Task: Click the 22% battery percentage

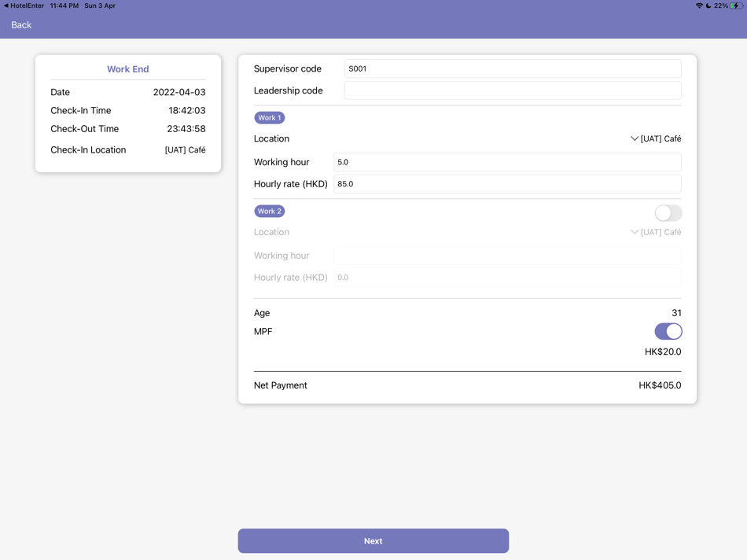Action: pos(721,6)
